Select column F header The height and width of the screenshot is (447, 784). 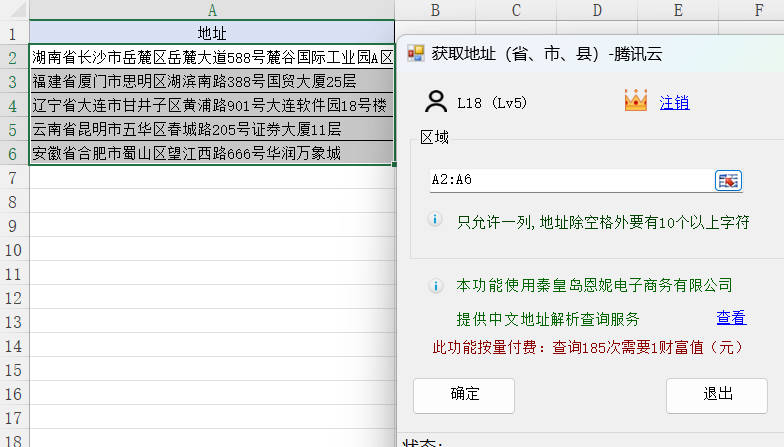(x=758, y=10)
